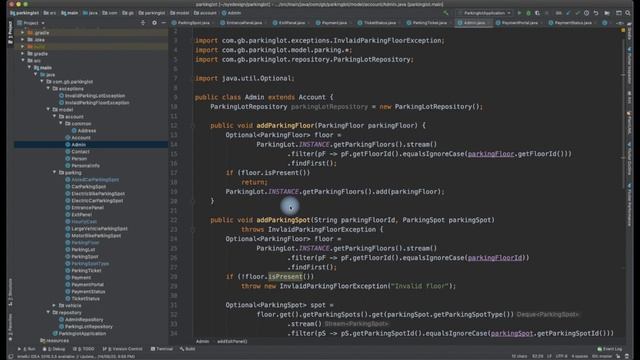Open Event Log in status bar
This screenshot has width=640, height=360.
click(610, 349)
